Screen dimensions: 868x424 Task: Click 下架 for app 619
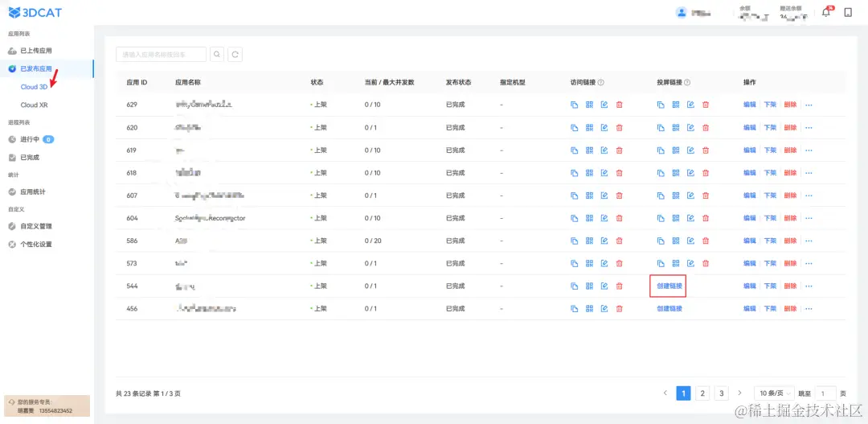coord(770,150)
